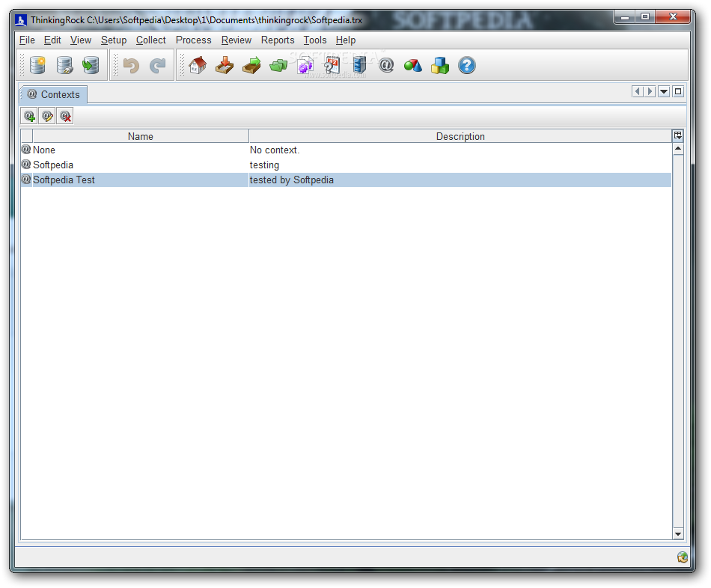The width and height of the screenshot is (711, 588).
Task: Redo the last undone action
Action: 158,66
